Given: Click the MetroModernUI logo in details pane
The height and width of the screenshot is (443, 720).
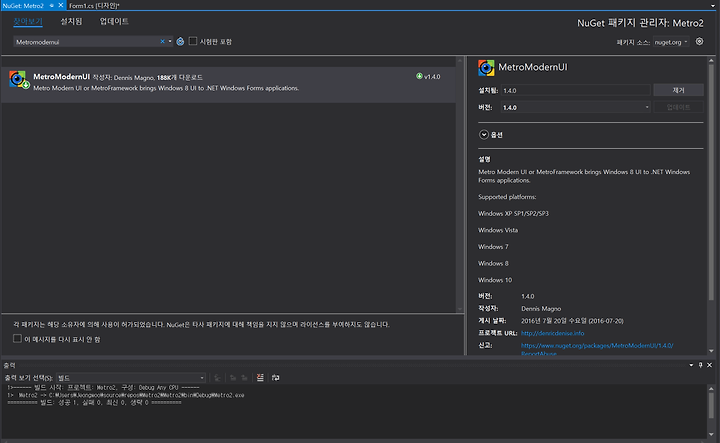Looking at the screenshot, I should [486, 67].
